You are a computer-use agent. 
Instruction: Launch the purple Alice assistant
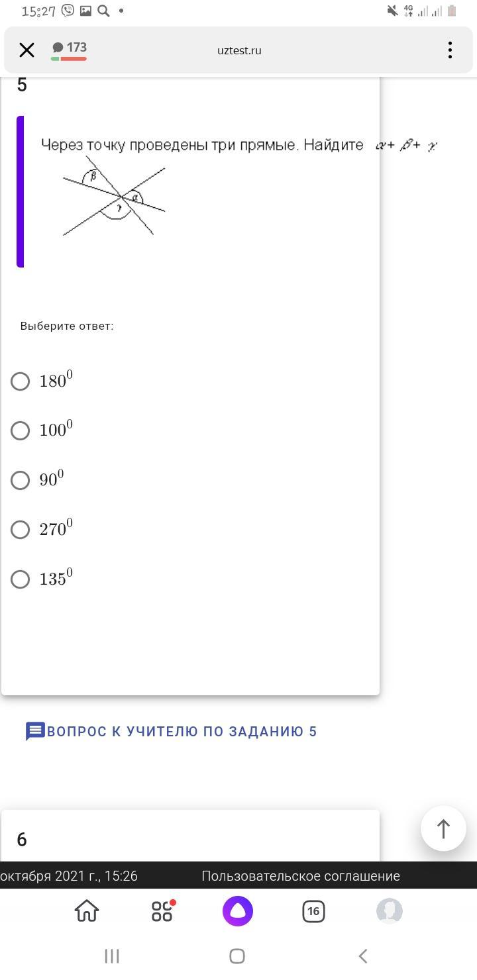tap(238, 911)
